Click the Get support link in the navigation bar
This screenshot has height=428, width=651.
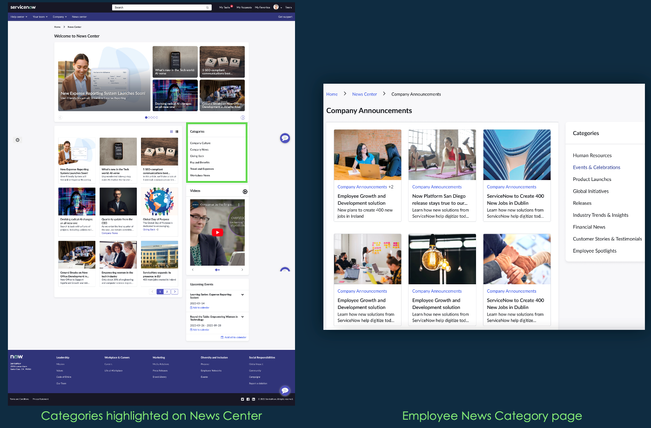pyautogui.click(x=285, y=17)
